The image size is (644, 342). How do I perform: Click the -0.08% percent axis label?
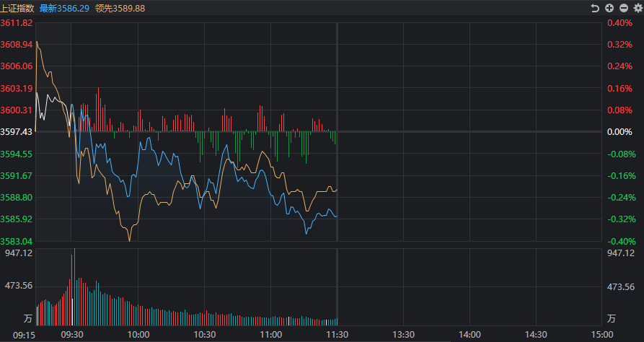[622, 154]
